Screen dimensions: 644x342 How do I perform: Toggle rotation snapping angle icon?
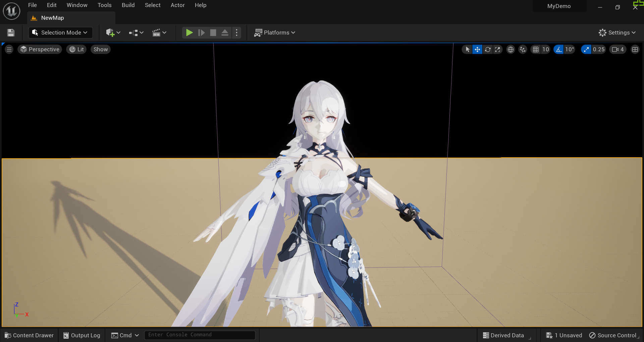pyautogui.click(x=559, y=49)
